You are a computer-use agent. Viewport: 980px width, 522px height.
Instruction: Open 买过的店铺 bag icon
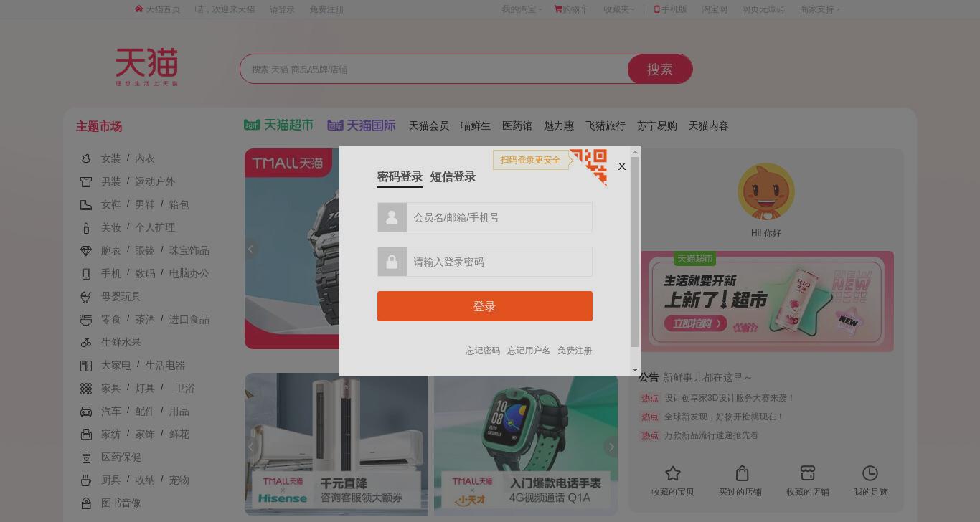(x=742, y=473)
